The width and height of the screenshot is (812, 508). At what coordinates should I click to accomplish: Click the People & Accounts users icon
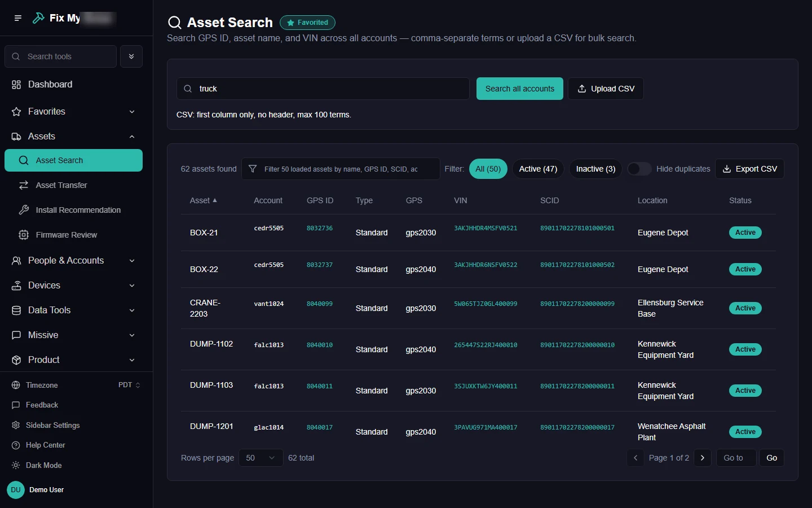[x=16, y=261]
